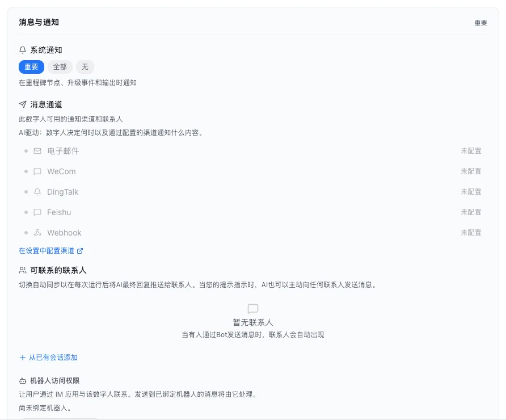Click the bell icon for DingTalk
The width and height of the screenshot is (506, 420).
(x=37, y=192)
